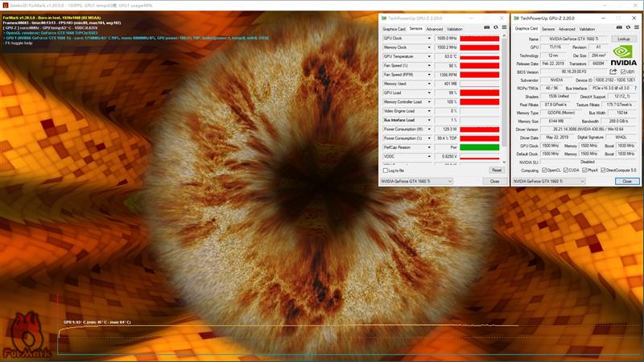Toggle the PhysX checkbox

584,170
